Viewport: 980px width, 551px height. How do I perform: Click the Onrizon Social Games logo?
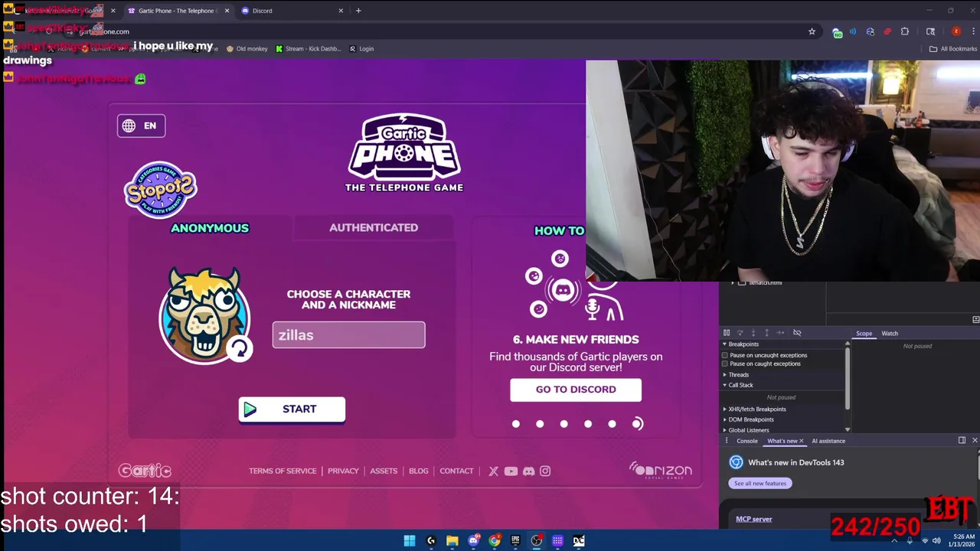(x=660, y=470)
